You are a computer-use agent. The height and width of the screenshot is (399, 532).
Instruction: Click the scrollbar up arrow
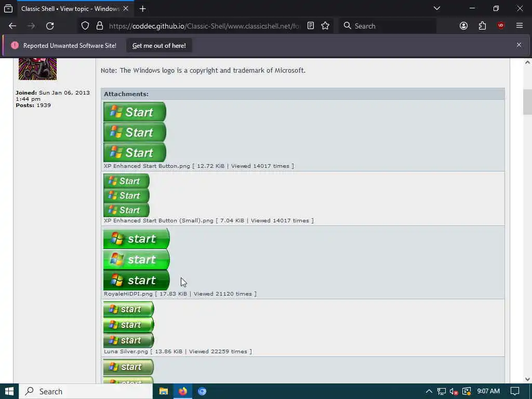point(527,62)
